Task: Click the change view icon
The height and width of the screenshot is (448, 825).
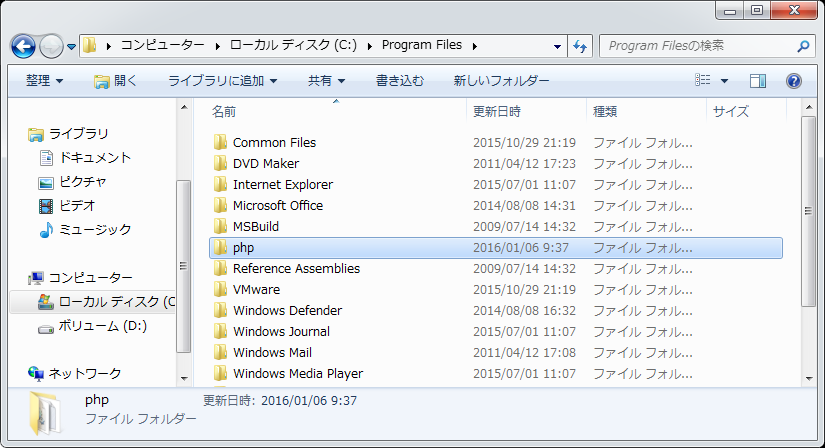Action: [x=704, y=80]
